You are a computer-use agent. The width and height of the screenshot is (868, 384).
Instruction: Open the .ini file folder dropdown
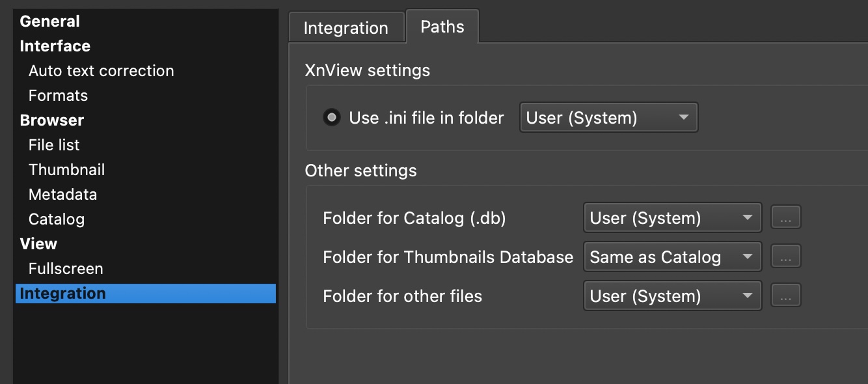608,118
